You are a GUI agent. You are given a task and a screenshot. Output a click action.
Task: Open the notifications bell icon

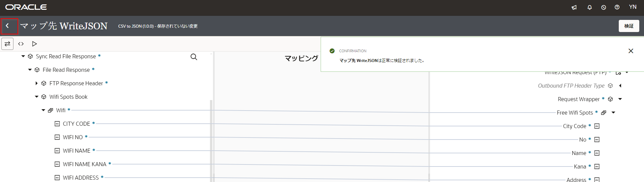[x=589, y=7]
